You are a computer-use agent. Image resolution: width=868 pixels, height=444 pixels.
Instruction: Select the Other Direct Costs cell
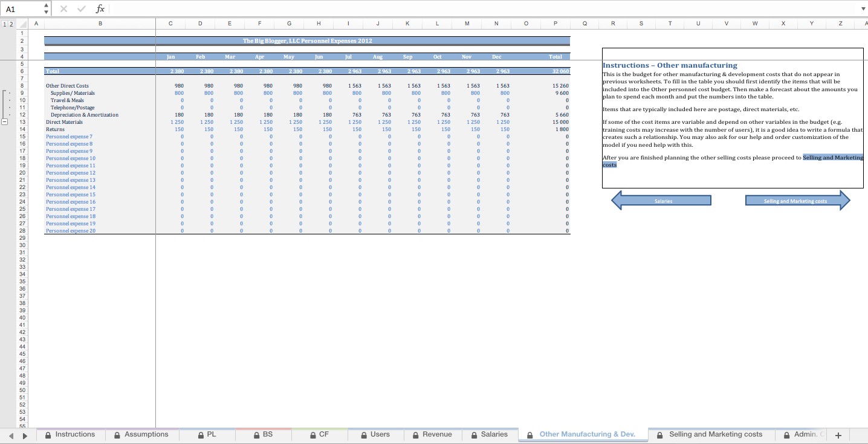point(100,86)
